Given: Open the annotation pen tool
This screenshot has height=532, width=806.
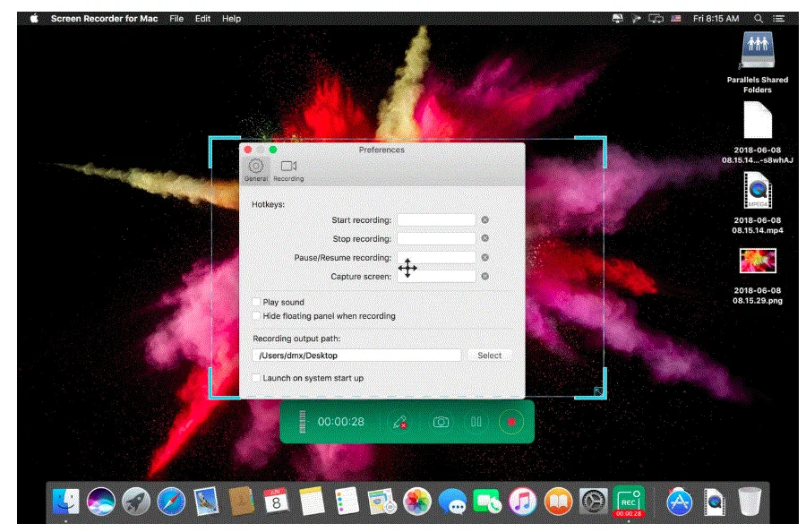Looking at the screenshot, I should (x=400, y=422).
